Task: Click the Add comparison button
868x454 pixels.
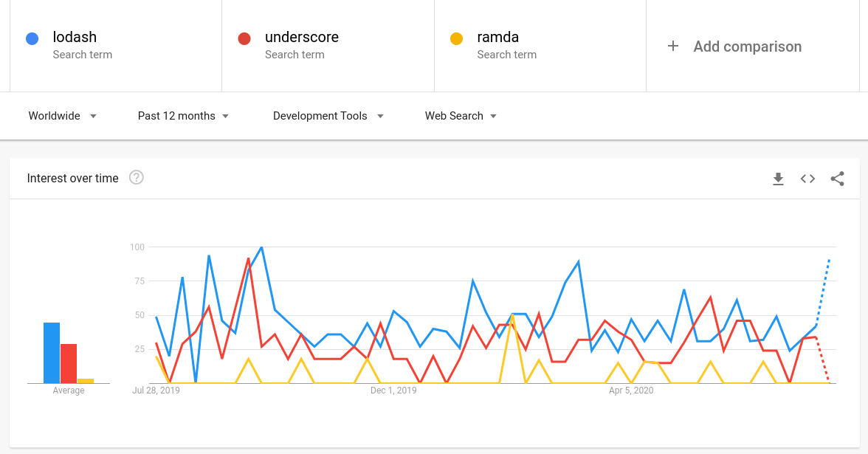Action: click(747, 47)
